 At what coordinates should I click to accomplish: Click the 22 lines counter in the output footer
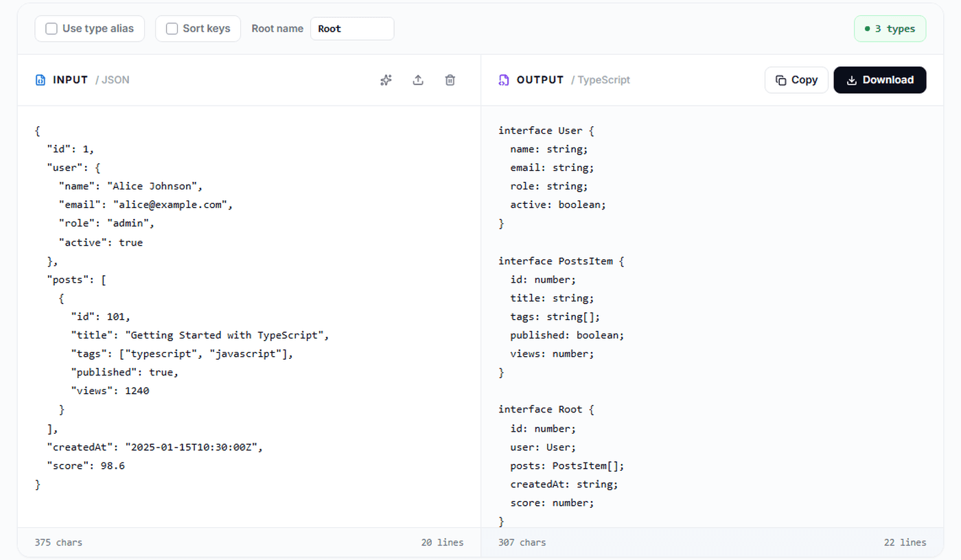[x=905, y=542]
